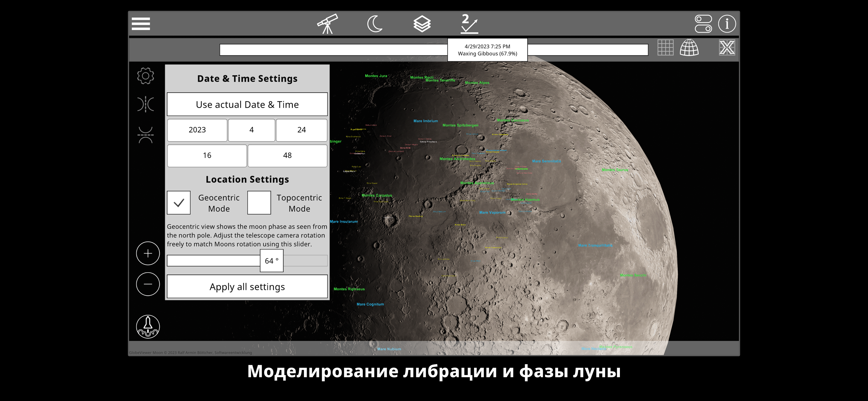Click the Mare Tranquillitatis label

pyautogui.click(x=595, y=245)
